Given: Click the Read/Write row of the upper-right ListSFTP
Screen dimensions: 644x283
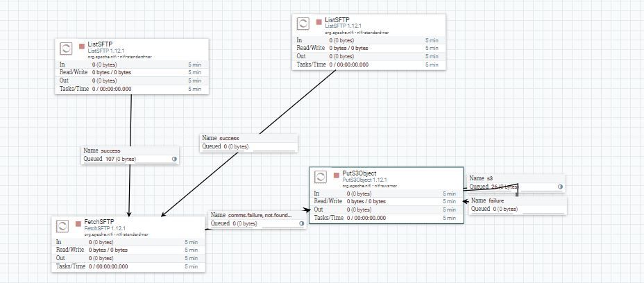Looking at the screenshot, I should click(x=368, y=48).
